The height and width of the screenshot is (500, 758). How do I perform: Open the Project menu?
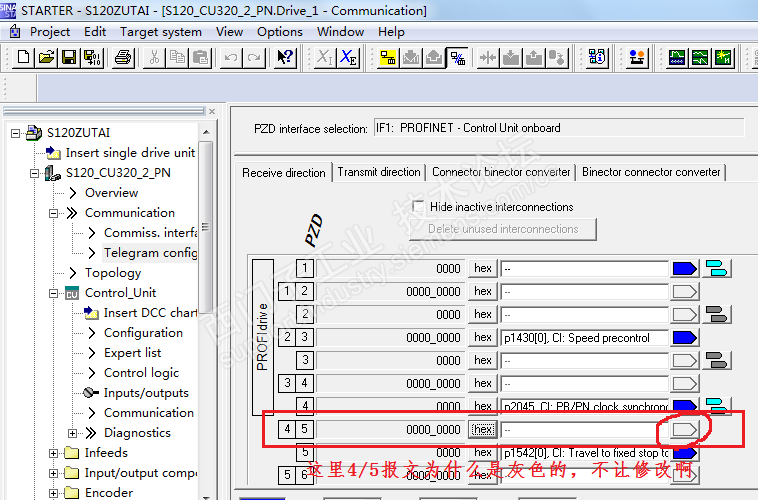point(50,32)
